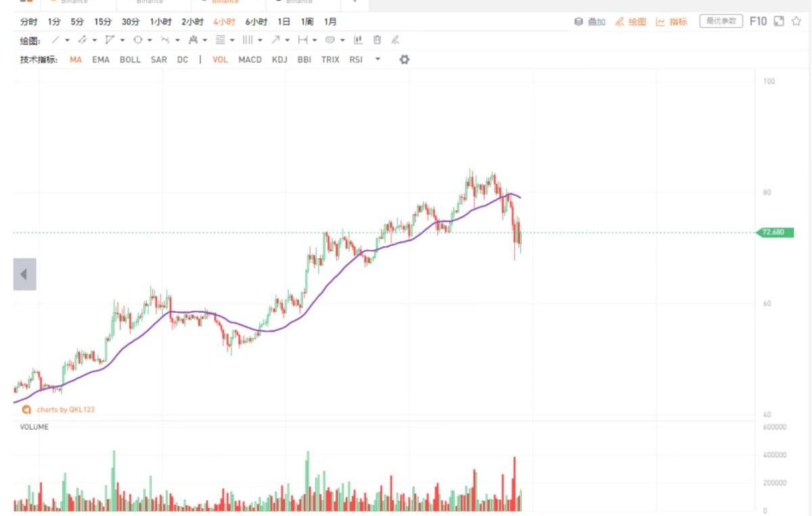Click the 72.680 price label on axis
The width and height of the screenshot is (812, 516).
coord(774,233)
